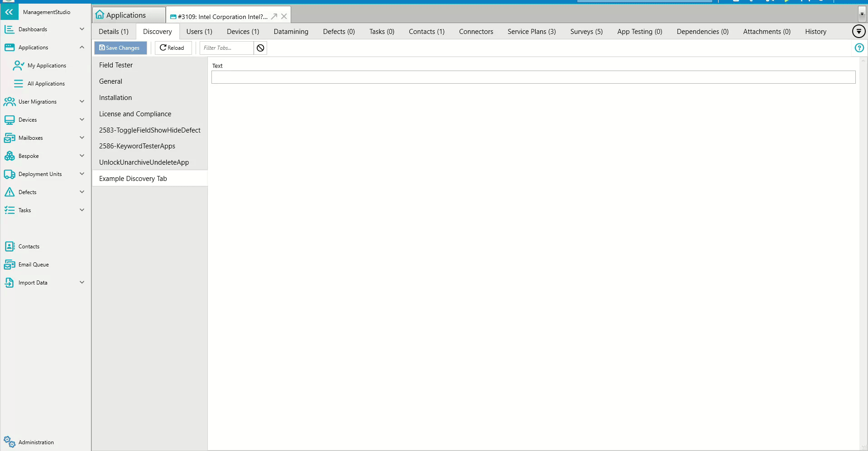Open the Users (1) tab
Image resolution: width=868 pixels, height=451 pixels.
point(199,32)
